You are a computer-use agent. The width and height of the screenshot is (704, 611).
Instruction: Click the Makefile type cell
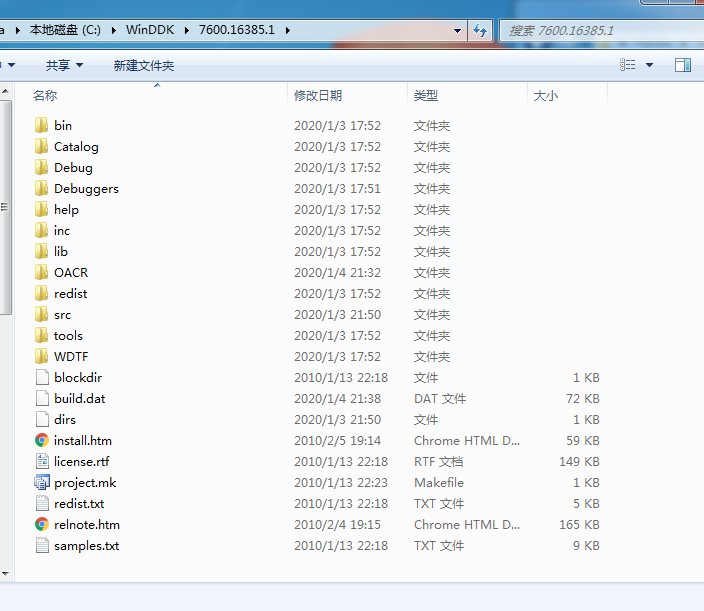439,483
